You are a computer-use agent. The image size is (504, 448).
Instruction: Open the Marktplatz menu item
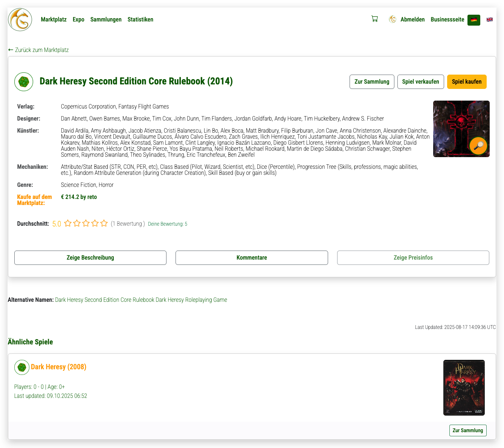tap(53, 20)
